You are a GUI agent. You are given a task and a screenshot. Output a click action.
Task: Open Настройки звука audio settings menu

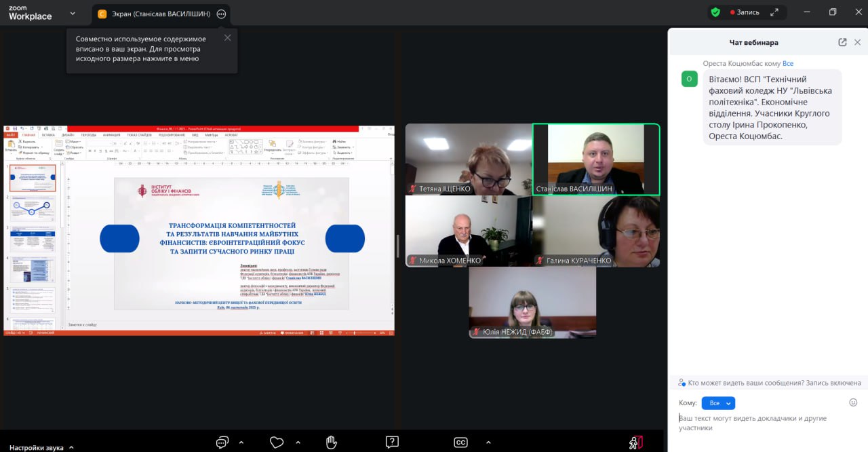41,447
